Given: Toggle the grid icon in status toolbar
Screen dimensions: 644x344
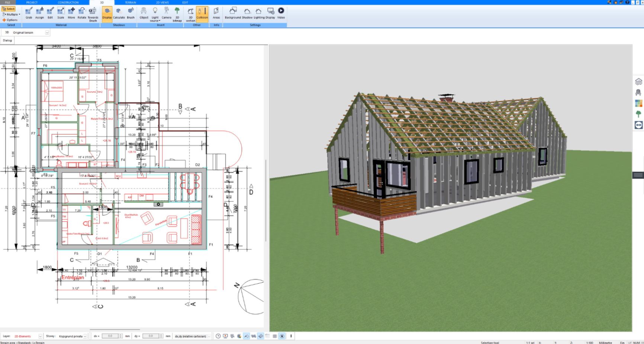Looking at the screenshot, I should coord(275,336).
